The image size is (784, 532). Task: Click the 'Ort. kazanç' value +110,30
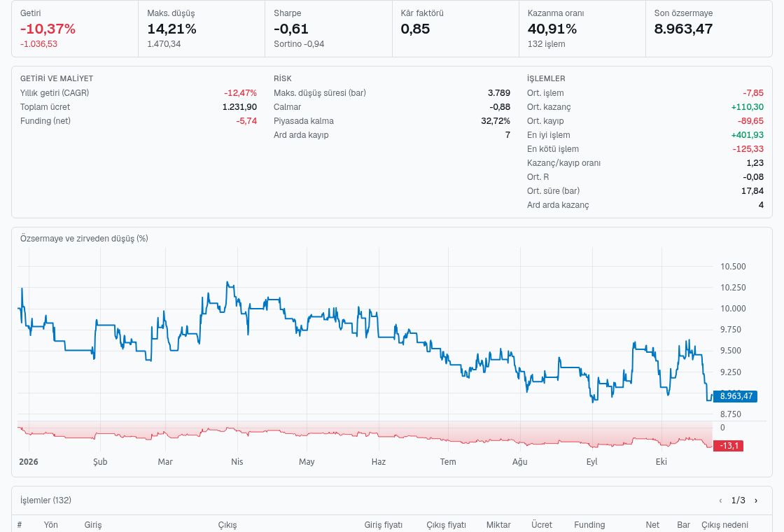tap(747, 107)
